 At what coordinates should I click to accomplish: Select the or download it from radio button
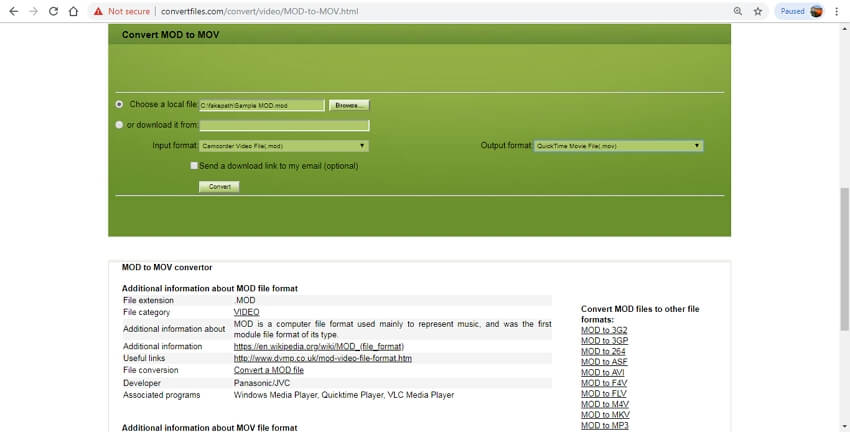(x=119, y=125)
